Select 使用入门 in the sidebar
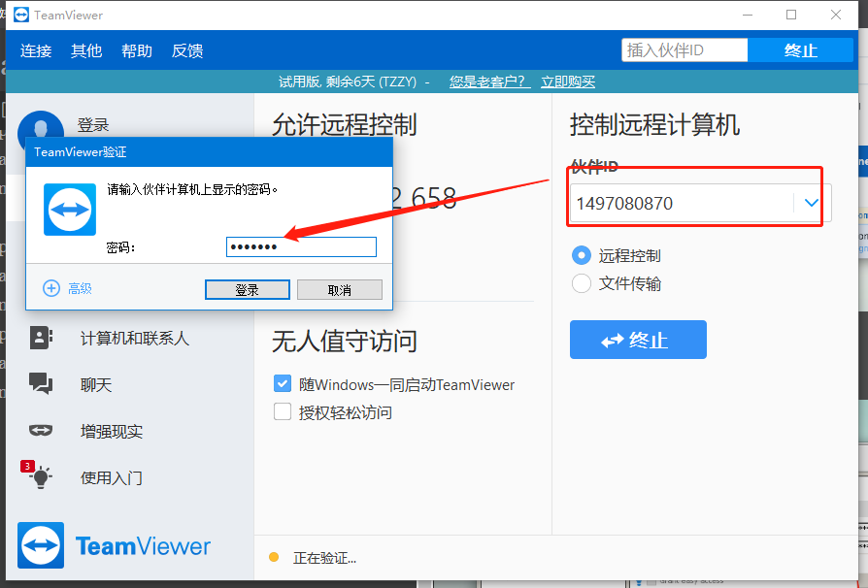 112,477
